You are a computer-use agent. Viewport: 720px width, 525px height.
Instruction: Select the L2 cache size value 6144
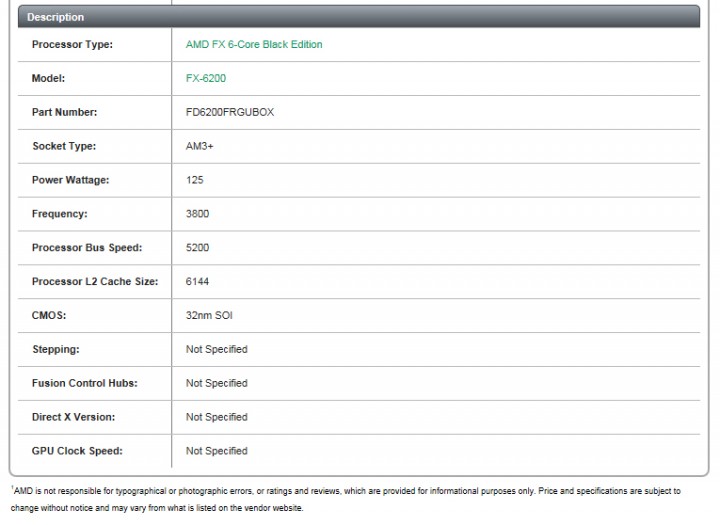197,282
